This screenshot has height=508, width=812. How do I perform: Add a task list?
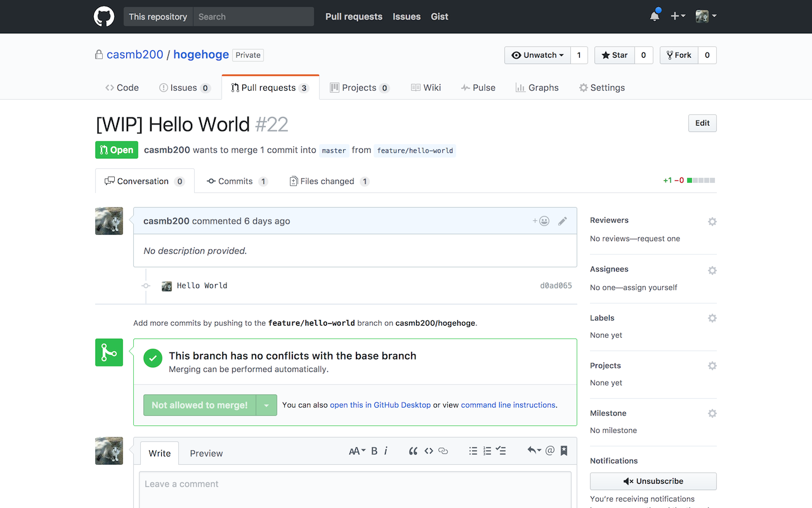[501, 451]
